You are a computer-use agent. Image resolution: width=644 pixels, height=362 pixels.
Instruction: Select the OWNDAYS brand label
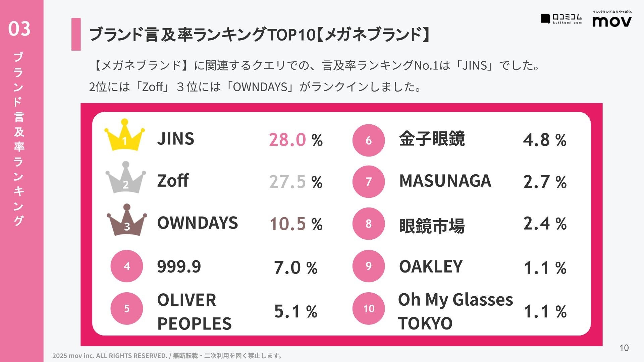198,223
